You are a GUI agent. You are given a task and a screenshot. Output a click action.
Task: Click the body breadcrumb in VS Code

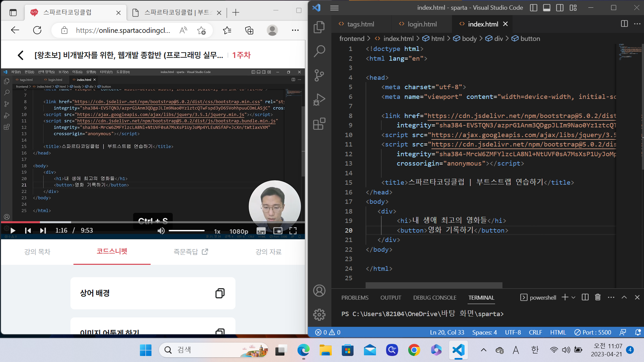tap(465, 39)
